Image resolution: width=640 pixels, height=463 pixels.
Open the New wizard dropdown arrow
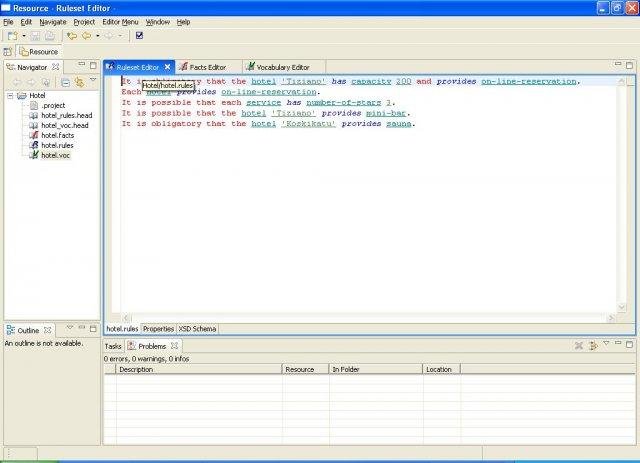point(24,36)
